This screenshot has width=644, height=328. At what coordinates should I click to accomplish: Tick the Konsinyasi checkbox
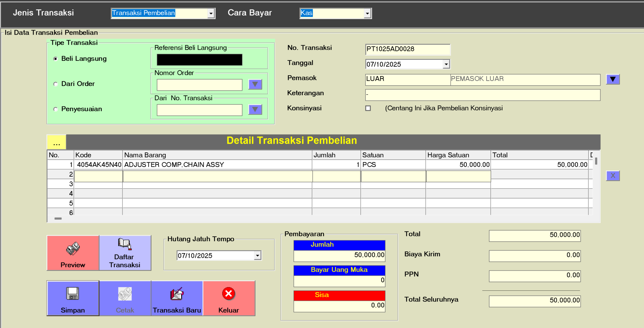pyautogui.click(x=368, y=108)
